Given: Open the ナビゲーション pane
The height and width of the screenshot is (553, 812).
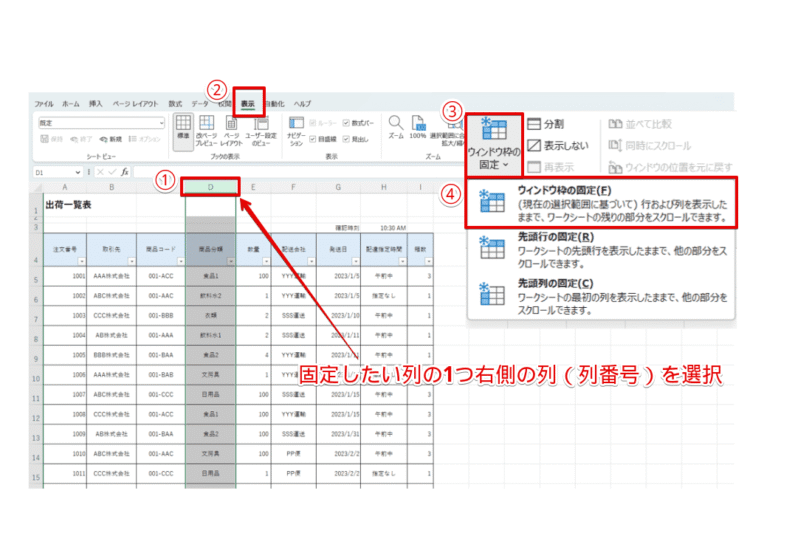Looking at the screenshot, I should coord(296,130).
